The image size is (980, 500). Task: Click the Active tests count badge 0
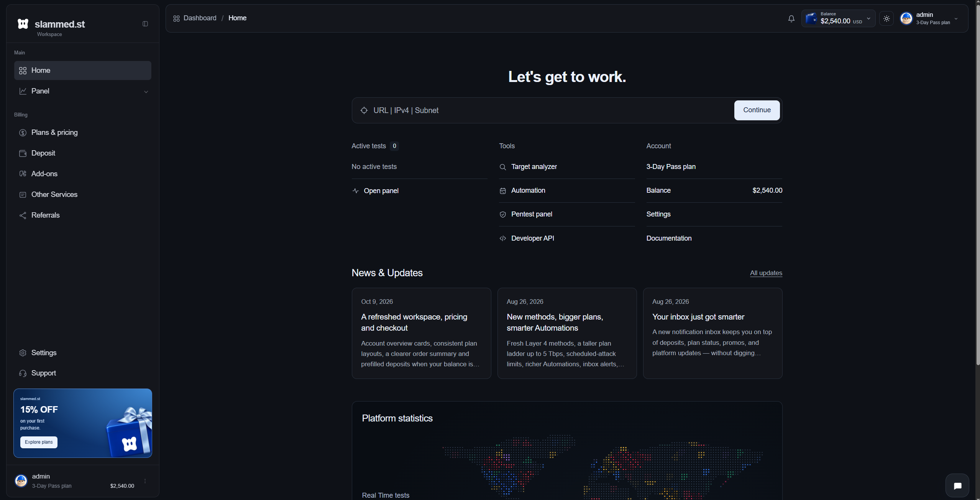tap(394, 146)
